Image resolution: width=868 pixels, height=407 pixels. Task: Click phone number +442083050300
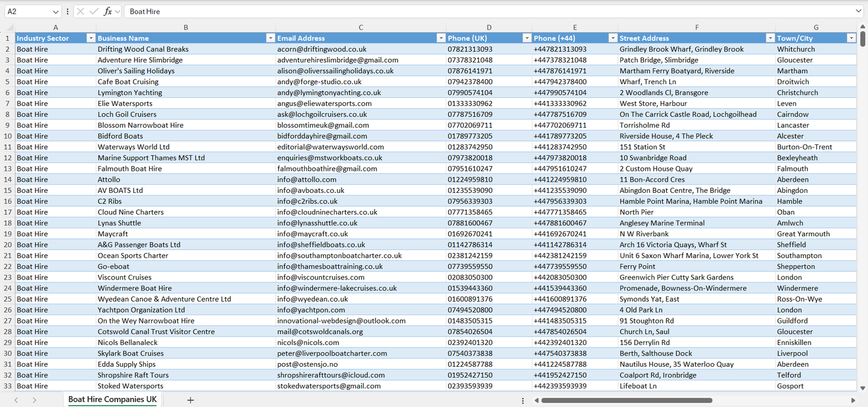coord(575,277)
